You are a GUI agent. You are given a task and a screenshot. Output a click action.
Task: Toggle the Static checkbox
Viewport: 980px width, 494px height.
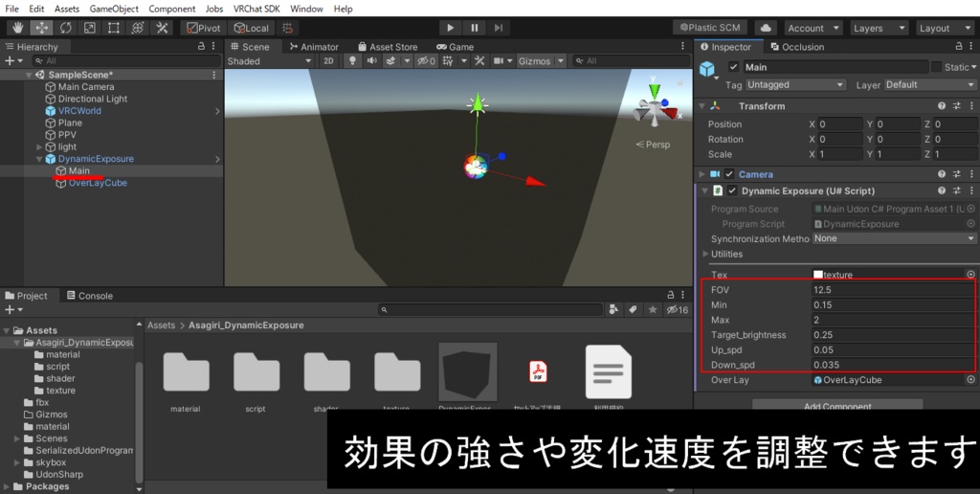coord(936,67)
